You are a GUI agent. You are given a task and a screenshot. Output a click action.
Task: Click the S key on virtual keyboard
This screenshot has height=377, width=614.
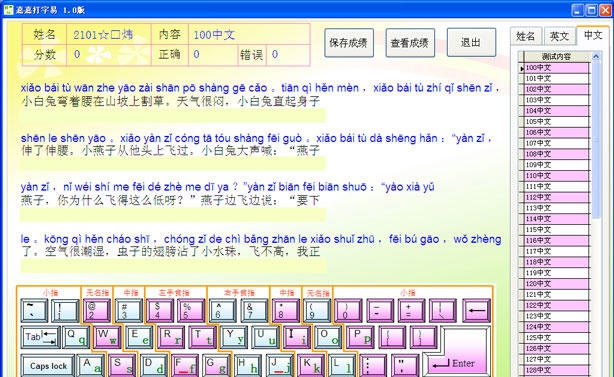(123, 366)
